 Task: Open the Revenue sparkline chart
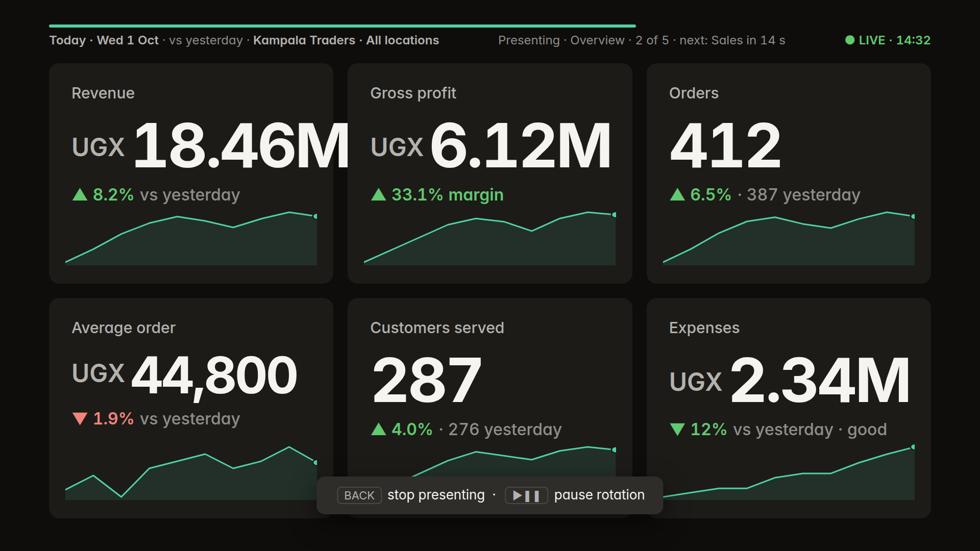tap(191, 238)
